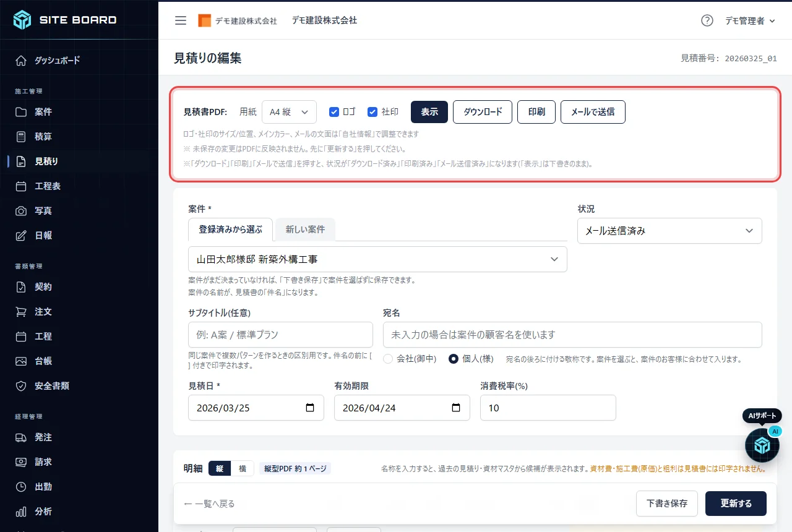Viewport: 792px width, 532px height.
Task: Click the SITE BOARD logo icon
Action: point(22,20)
